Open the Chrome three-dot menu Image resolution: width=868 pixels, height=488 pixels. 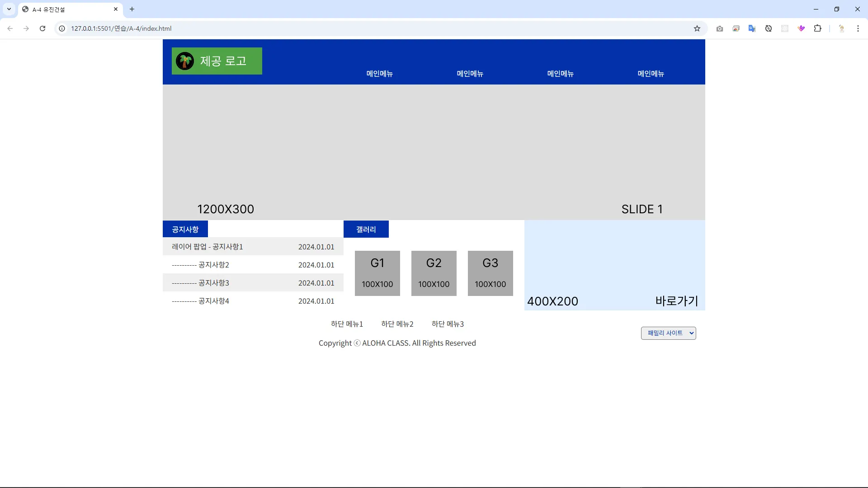coord(858,28)
